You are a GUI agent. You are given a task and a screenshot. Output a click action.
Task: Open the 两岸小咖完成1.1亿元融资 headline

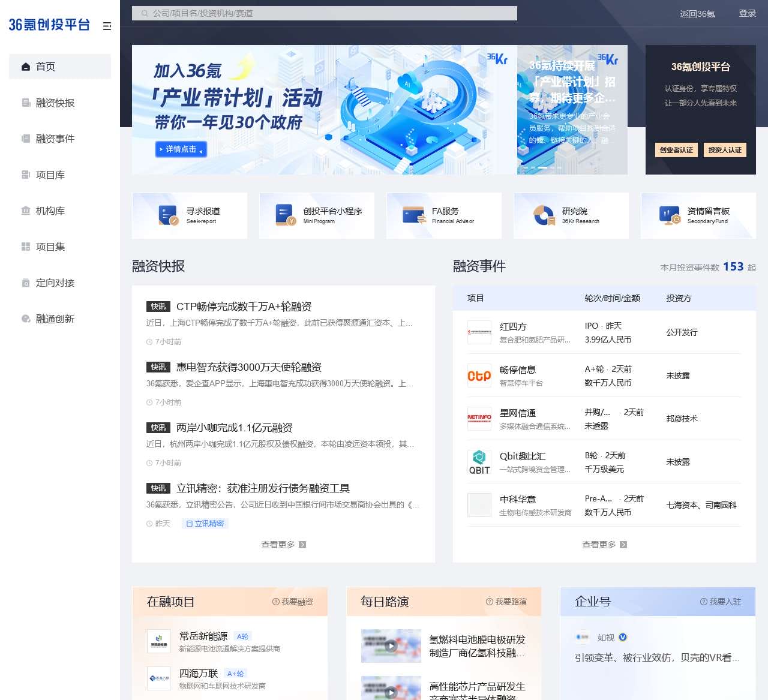click(235, 428)
